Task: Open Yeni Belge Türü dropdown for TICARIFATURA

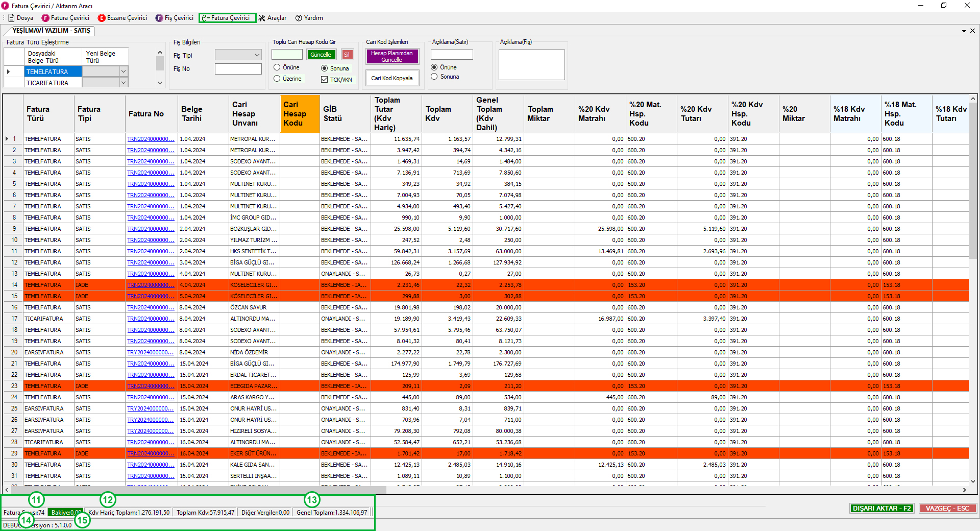Action: 123,83
